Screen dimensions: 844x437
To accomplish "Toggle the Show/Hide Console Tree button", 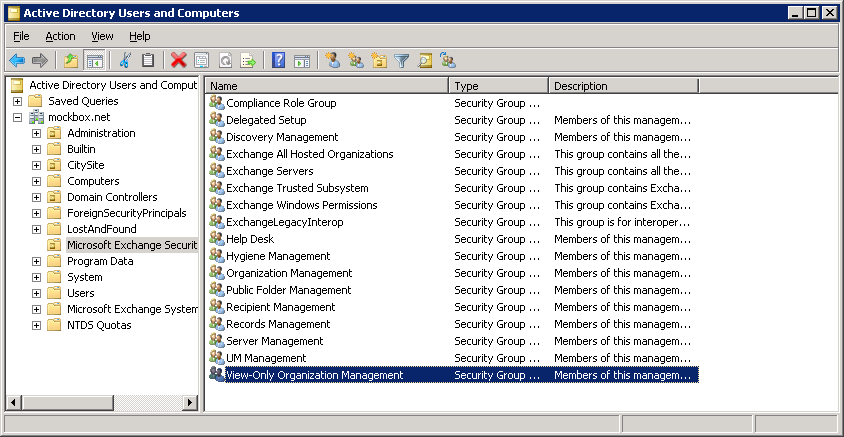I will click(x=94, y=60).
